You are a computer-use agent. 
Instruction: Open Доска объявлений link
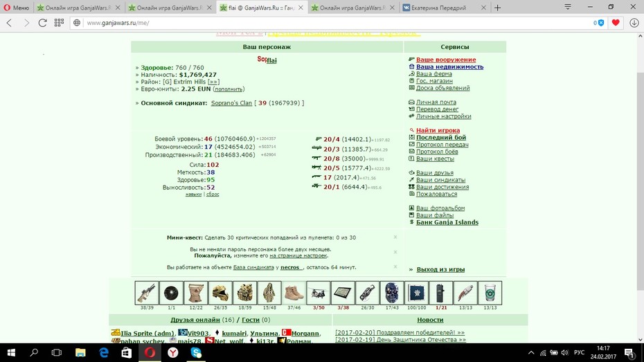pyautogui.click(x=442, y=88)
